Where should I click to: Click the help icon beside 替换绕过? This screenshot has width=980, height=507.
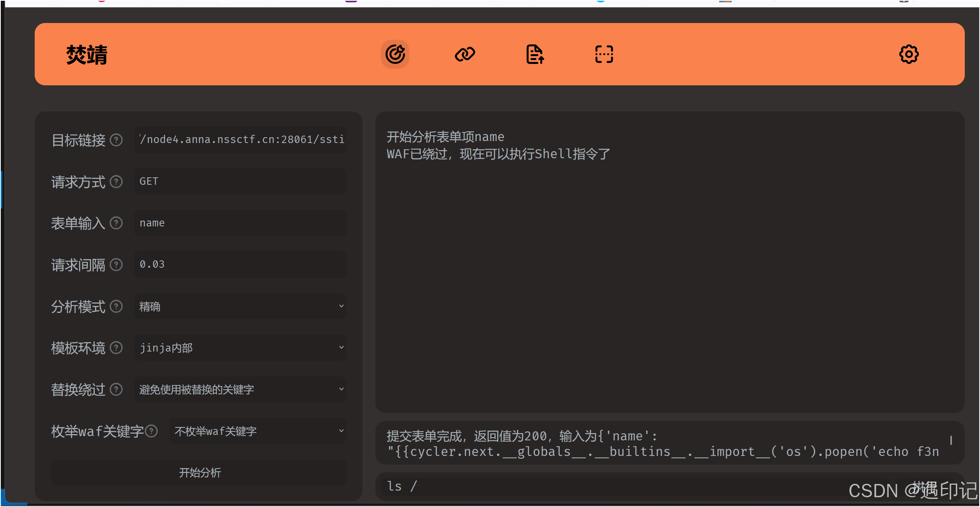tap(116, 389)
